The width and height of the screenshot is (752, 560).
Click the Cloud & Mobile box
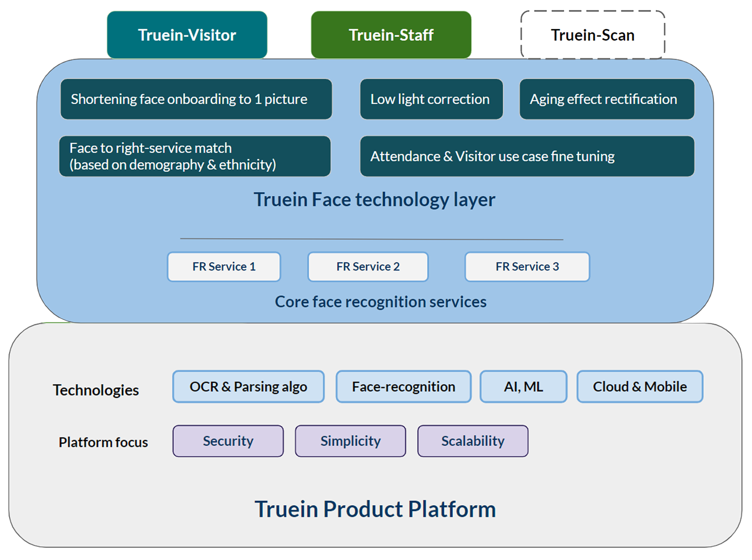[x=640, y=386]
